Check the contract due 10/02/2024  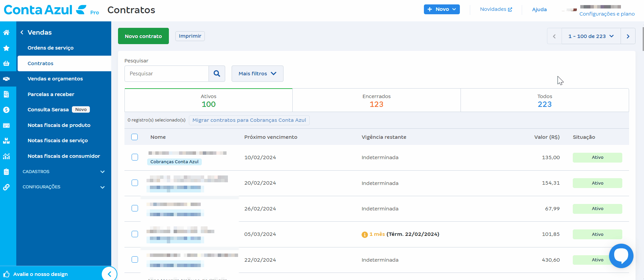point(135,157)
